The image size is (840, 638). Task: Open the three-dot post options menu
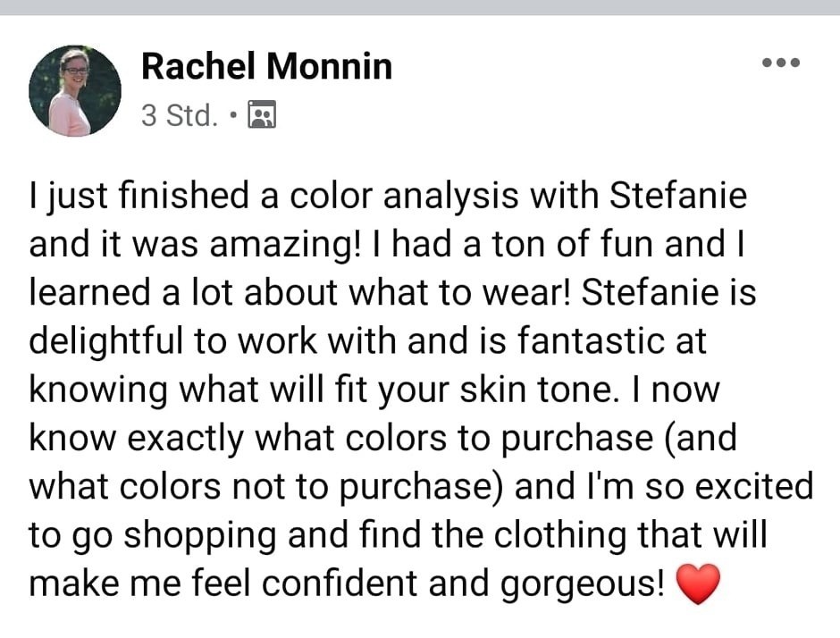[x=779, y=63]
